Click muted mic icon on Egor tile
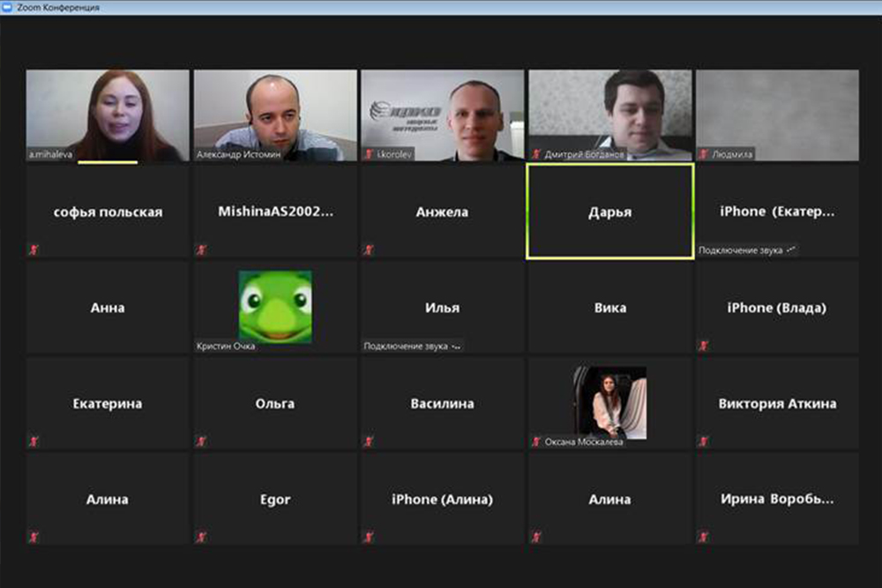Image resolution: width=882 pixels, height=588 pixels. click(x=201, y=538)
